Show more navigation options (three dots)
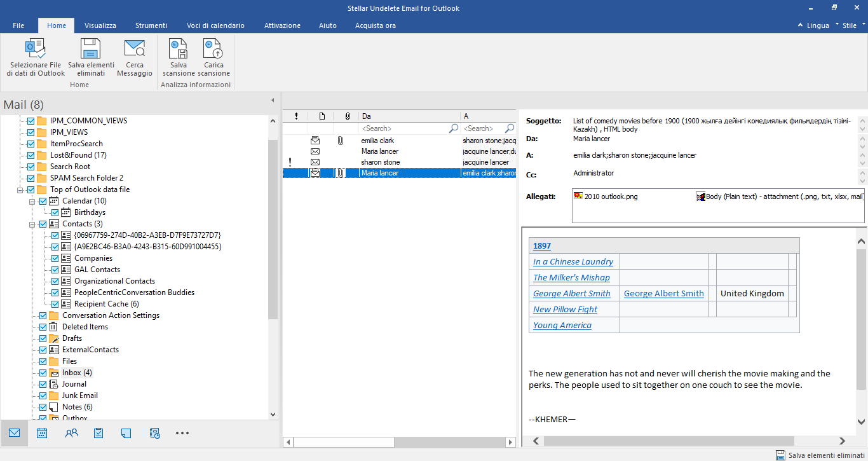 (x=182, y=433)
